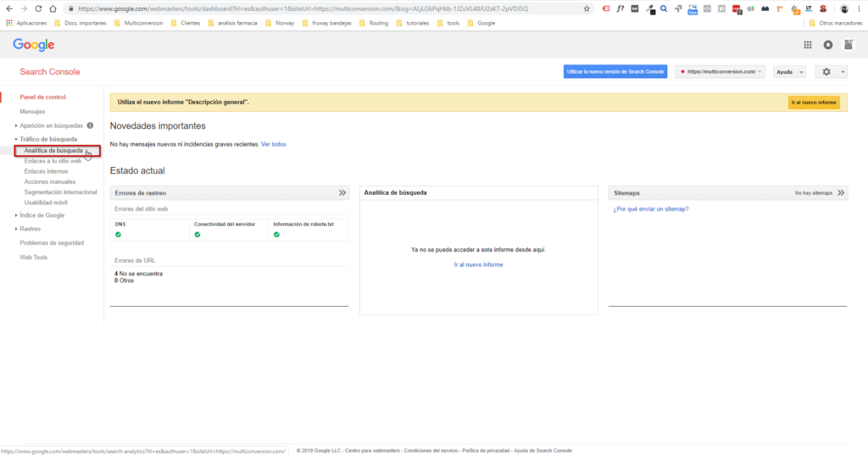
Task: Open Enlaces a tu sitio web
Action: point(53,161)
